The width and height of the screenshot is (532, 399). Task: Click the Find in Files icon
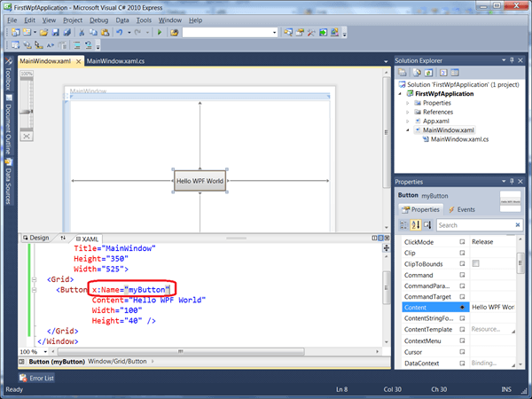[x=175, y=32]
